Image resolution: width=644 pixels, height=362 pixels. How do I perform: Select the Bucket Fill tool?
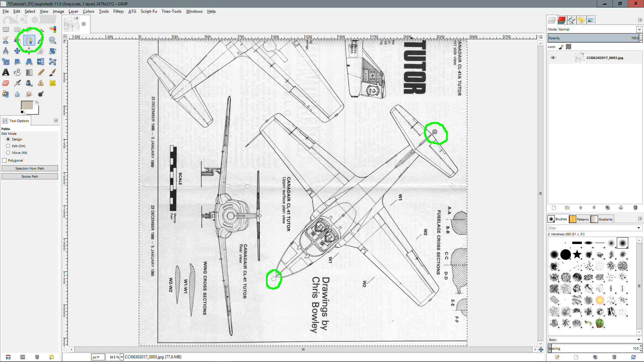coord(17,72)
